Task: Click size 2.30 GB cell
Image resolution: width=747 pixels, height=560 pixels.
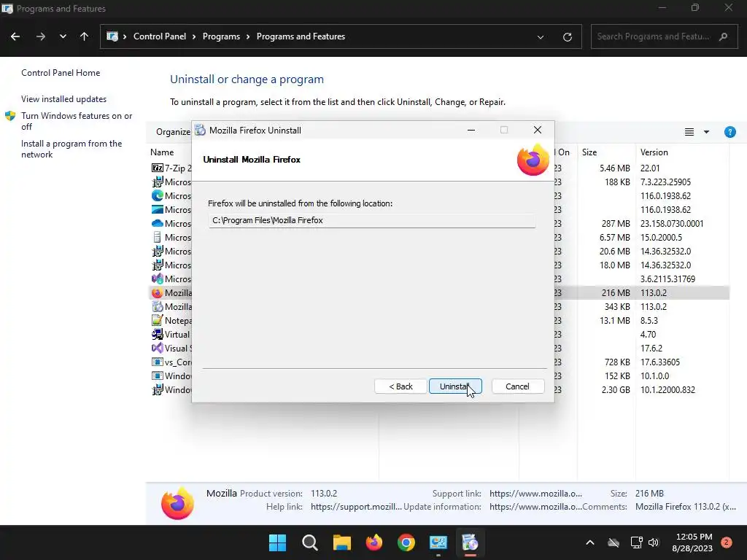Action: [x=616, y=389]
